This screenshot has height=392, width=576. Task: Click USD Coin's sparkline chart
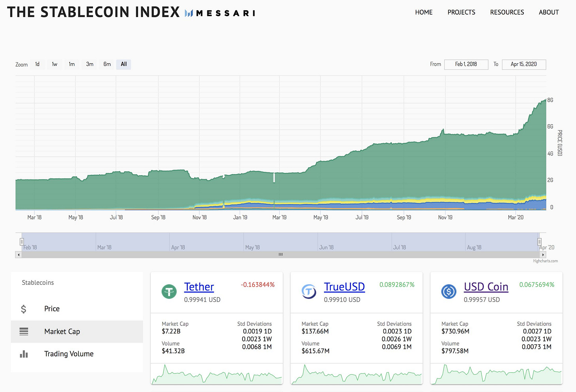coord(496,374)
